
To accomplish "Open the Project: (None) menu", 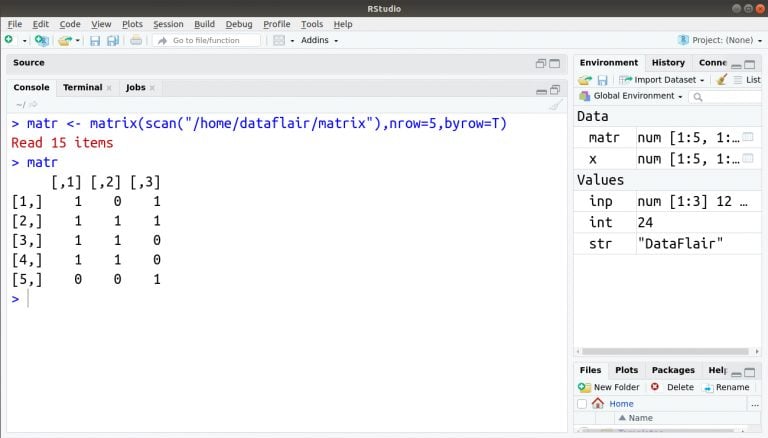I will (x=720, y=40).
